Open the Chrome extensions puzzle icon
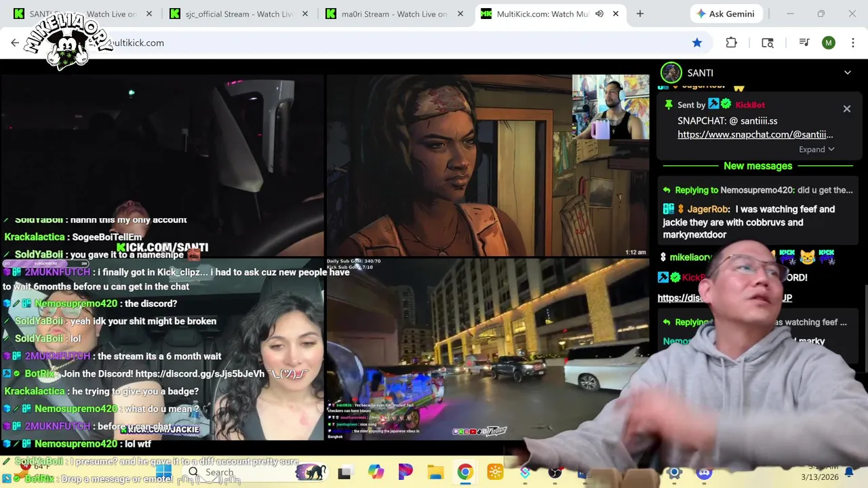The image size is (868, 488). (x=731, y=43)
